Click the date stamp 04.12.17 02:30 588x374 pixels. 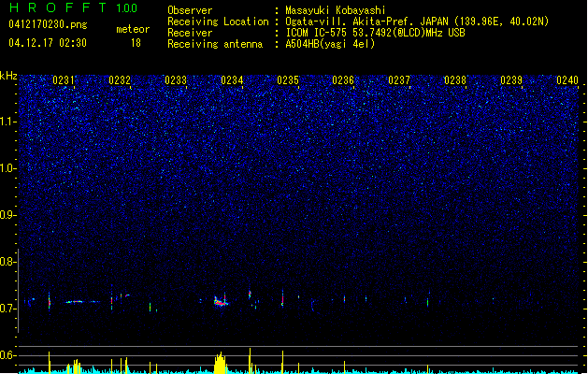[x=48, y=43]
